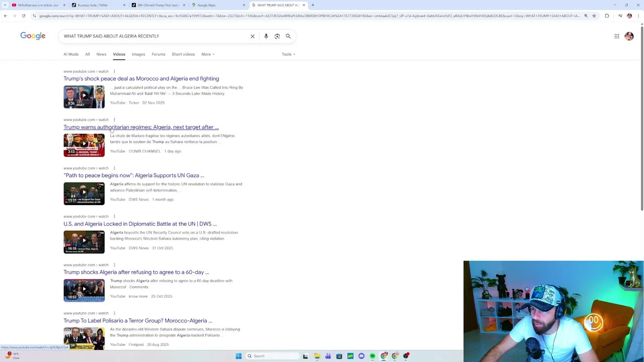This screenshot has width=644, height=362.
Task: Click the magnifier search submit button
Action: pyautogui.click(x=288, y=36)
